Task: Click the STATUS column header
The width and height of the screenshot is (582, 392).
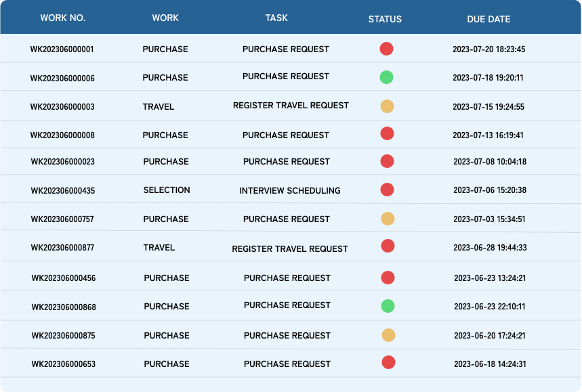Action: point(385,19)
